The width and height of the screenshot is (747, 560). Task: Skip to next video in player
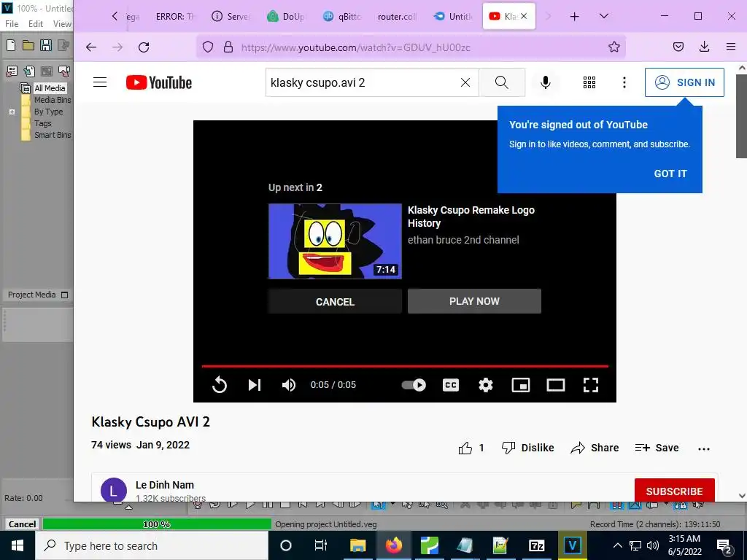[x=255, y=385]
